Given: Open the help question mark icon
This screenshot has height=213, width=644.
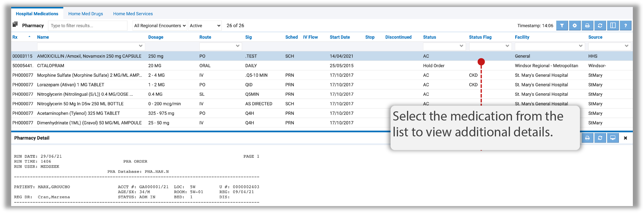Looking at the screenshot, I should coord(625,26).
